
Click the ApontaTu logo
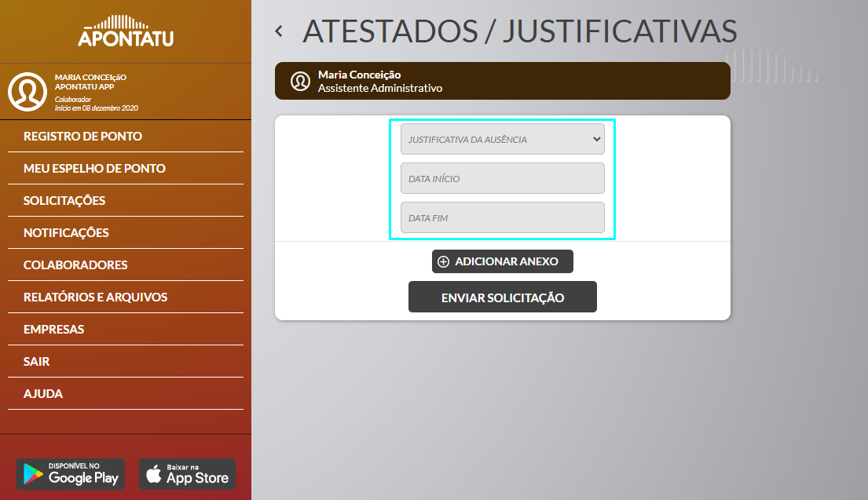click(126, 31)
